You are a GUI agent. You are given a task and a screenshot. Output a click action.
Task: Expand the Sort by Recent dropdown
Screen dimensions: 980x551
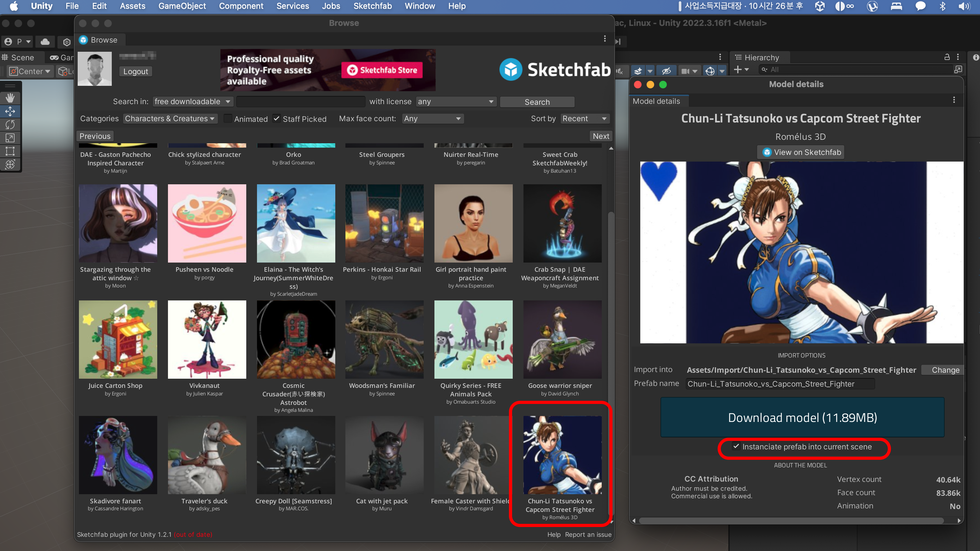pos(584,119)
